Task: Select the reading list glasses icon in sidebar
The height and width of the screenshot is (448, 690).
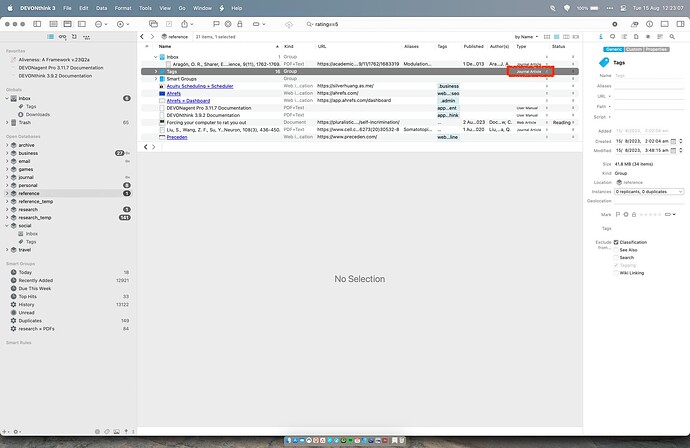Action: click(62, 37)
